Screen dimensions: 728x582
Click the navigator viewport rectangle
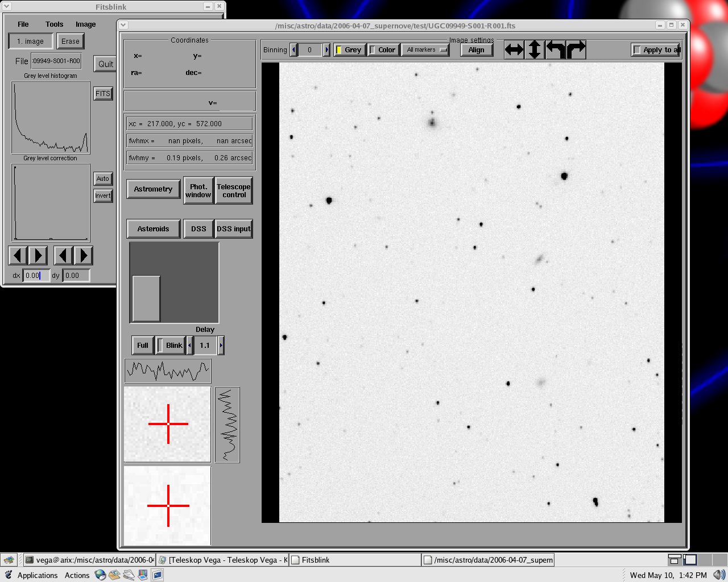point(147,298)
